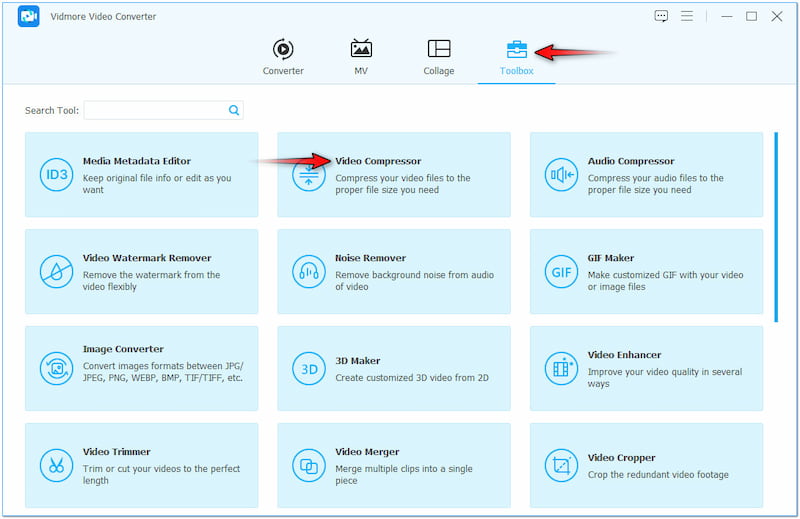Image resolution: width=800 pixels, height=519 pixels.
Task: Select the Image Converter icon
Action: (x=56, y=368)
